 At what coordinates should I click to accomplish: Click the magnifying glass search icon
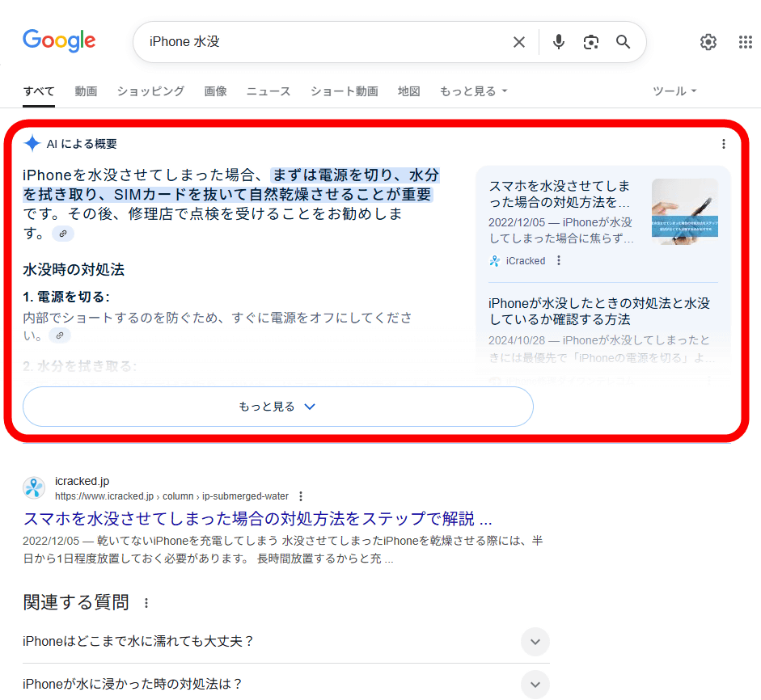coord(624,42)
